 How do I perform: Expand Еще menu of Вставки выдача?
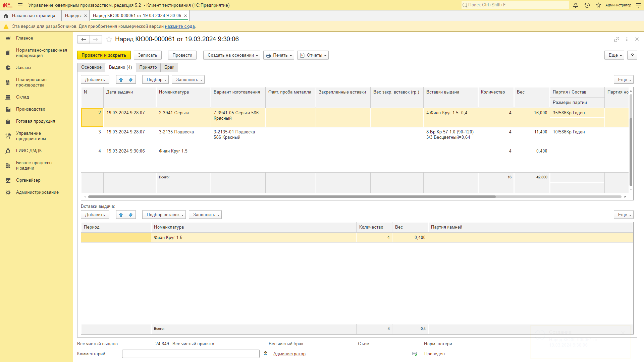tap(624, 215)
